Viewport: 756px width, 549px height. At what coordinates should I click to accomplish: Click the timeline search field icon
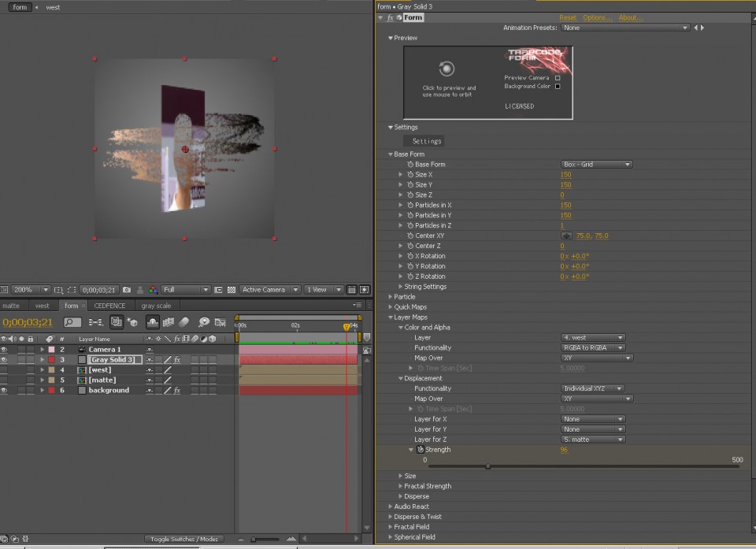click(x=72, y=322)
